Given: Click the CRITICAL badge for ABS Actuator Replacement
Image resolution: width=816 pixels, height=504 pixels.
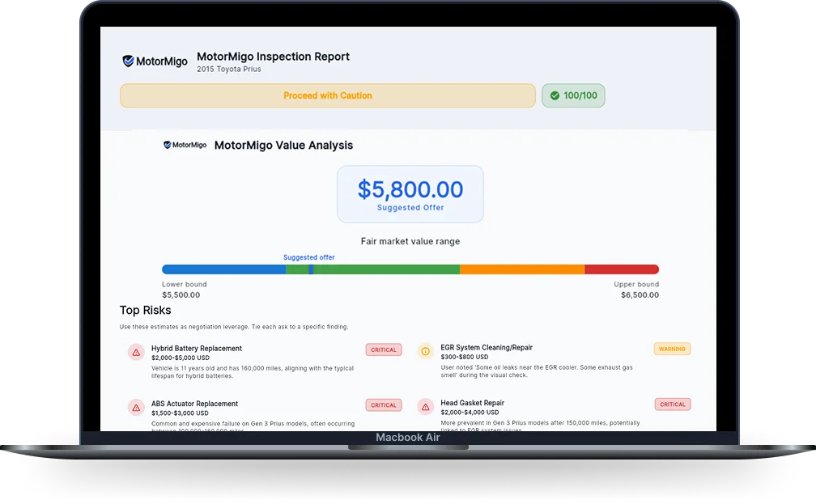Looking at the screenshot, I should point(384,405).
